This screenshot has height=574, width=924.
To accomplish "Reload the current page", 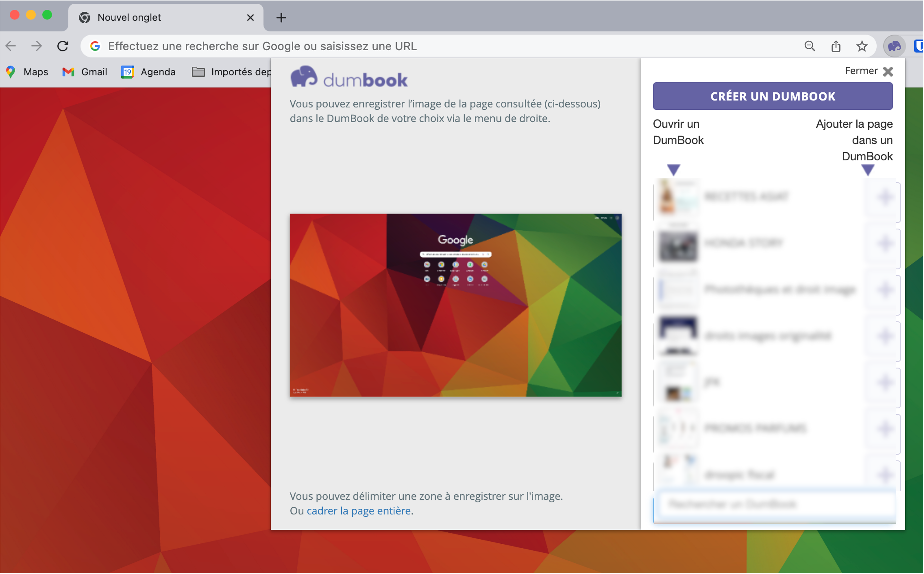I will (x=63, y=46).
